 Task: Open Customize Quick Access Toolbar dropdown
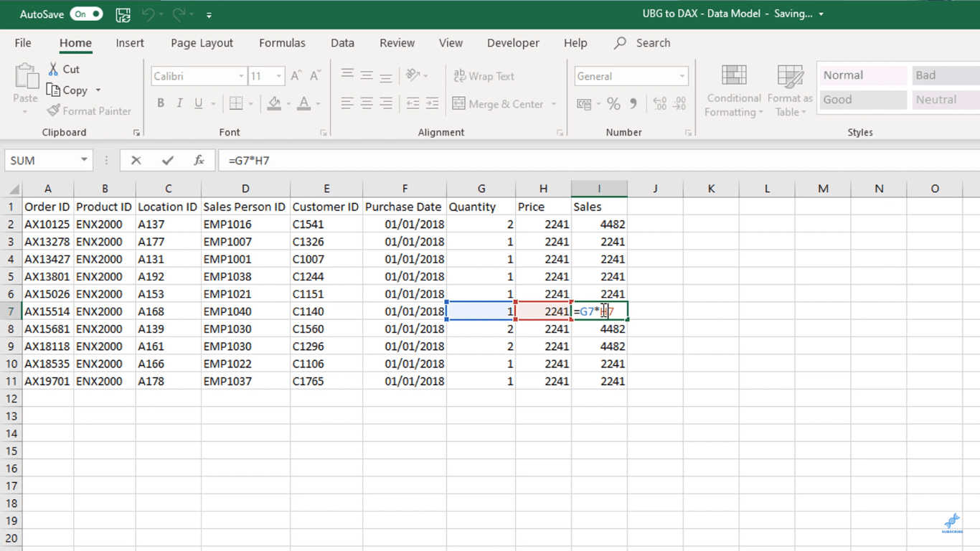(x=209, y=14)
